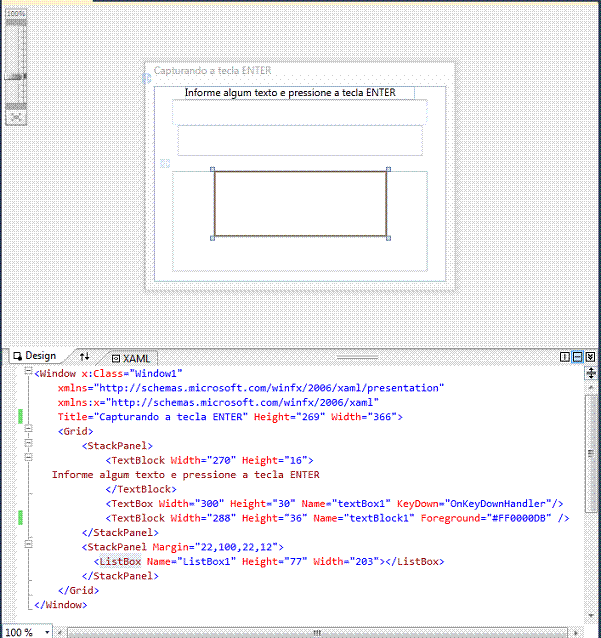Click the TextBlock Width="270" attribute
The height and width of the screenshot is (638, 601).
coord(203,460)
